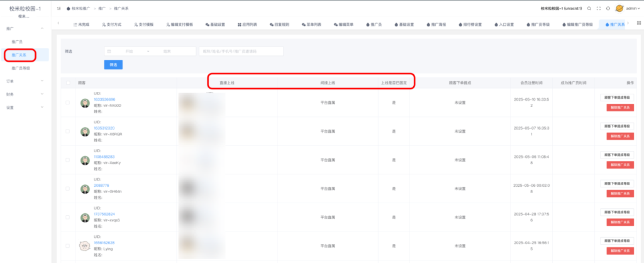644x263 pixels.
Task: Open the tab grid menu icon at far right
Action: pos(639,23)
